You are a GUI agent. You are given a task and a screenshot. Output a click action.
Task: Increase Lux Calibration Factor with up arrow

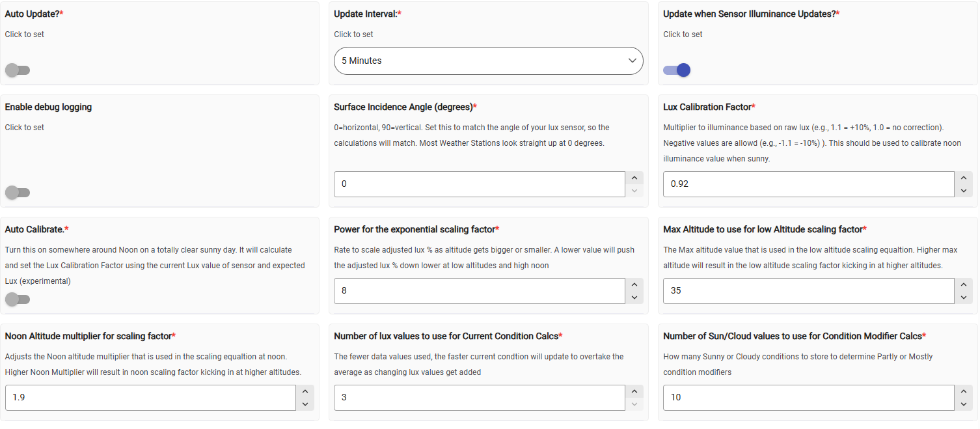964,178
